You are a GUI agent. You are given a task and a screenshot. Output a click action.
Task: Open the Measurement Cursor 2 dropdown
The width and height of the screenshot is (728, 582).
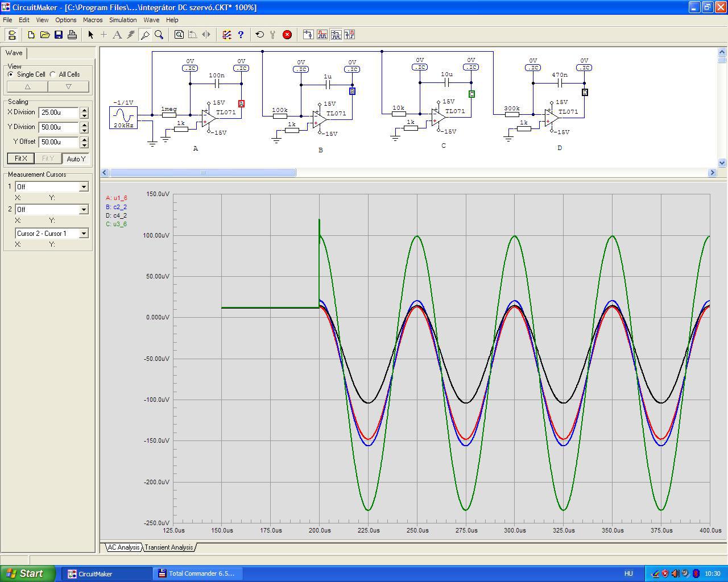pyautogui.click(x=84, y=210)
